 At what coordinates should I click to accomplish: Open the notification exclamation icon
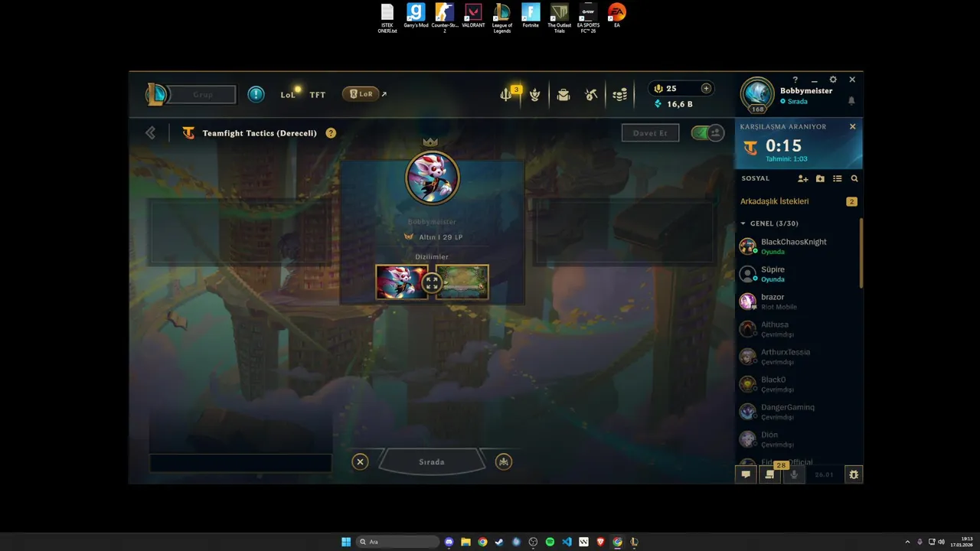(256, 94)
